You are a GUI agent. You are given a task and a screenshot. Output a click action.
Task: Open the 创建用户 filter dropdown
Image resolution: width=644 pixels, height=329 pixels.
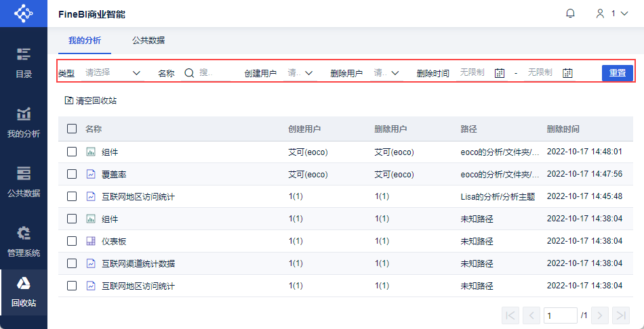click(x=300, y=72)
